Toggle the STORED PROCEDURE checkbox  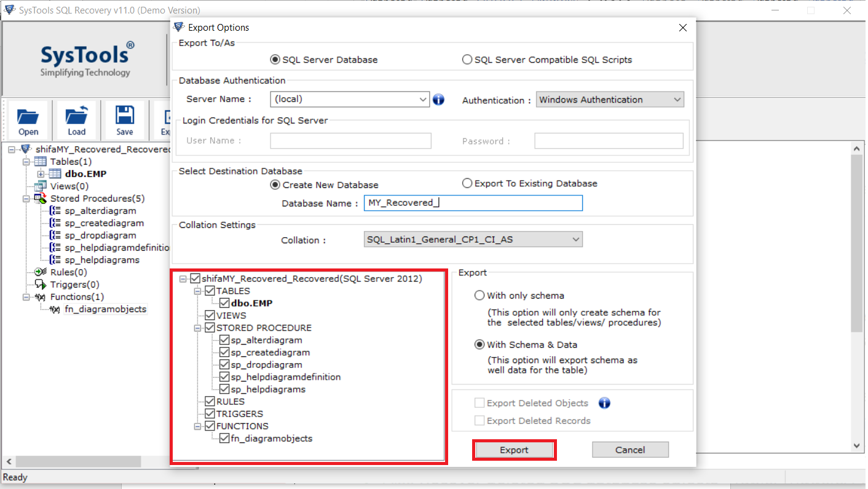point(210,328)
